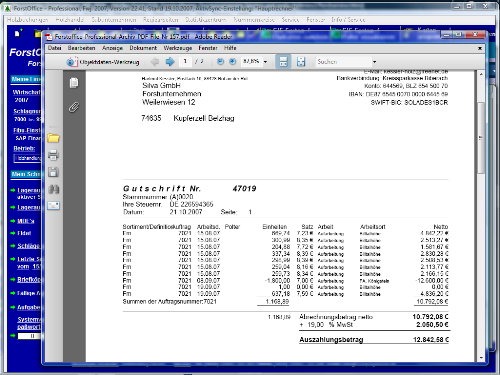The width and height of the screenshot is (500, 375).
Task: Click the current page number field
Action: [x=185, y=61]
